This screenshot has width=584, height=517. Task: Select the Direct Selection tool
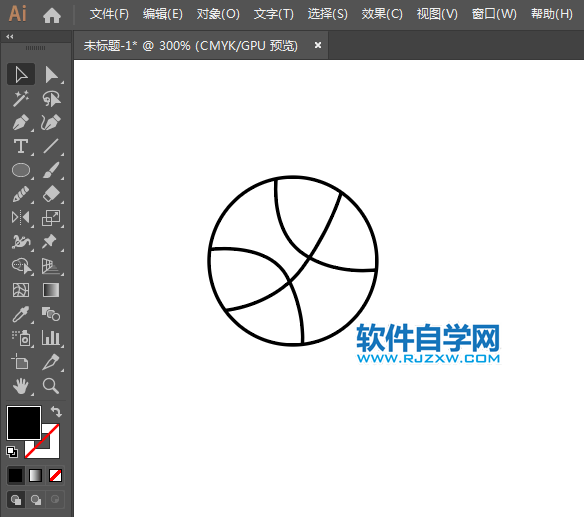(x=51, y=74)
